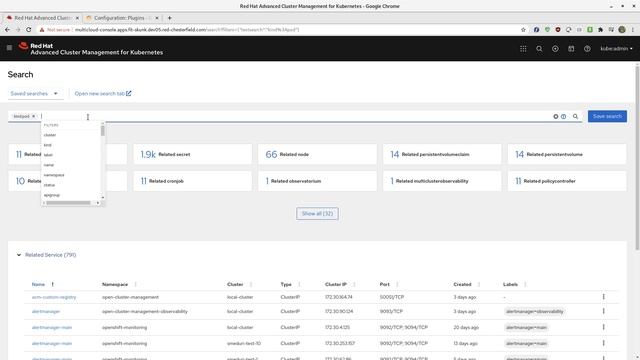Close the Configuration: Plugins tab
The width and height of the screenshot is (640, 360).
pyautogui.click(x=157, y=18)
